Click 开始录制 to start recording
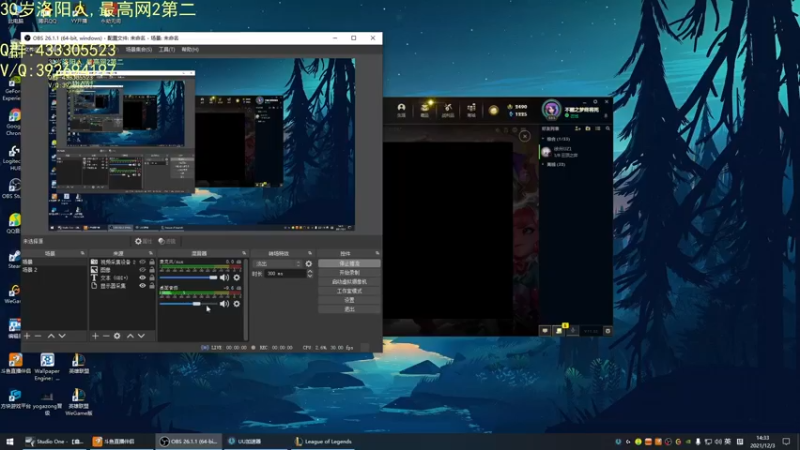Screen dimensions: 800x450 point(349,272)
